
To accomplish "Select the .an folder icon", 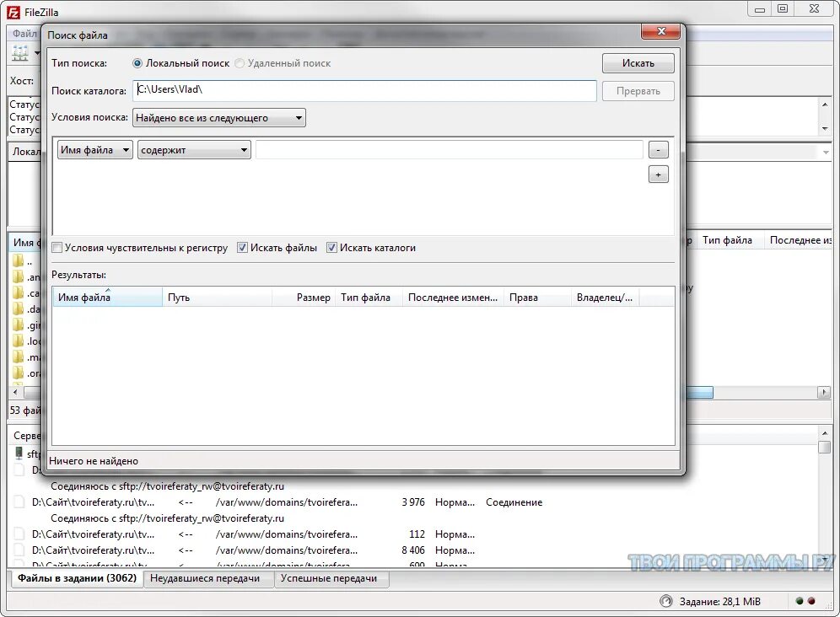I will pos(19,277).
